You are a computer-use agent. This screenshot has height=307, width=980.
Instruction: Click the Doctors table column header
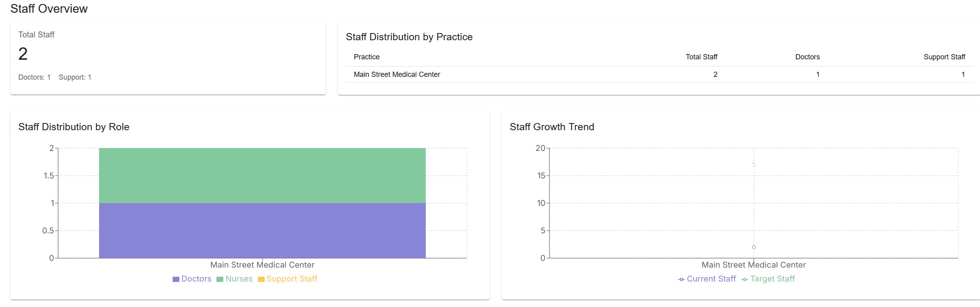click(807, 57)
